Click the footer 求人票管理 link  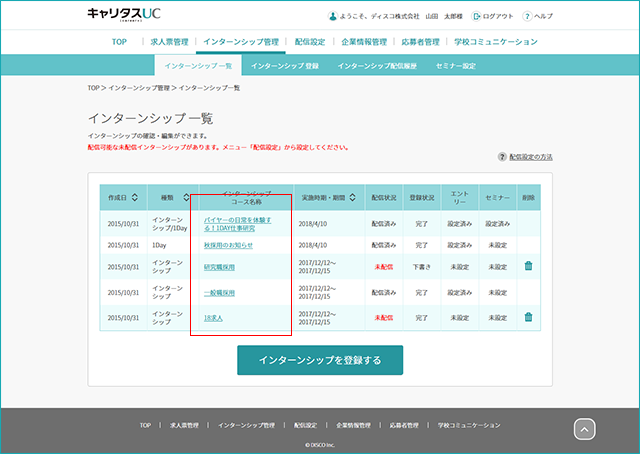(184, 425)
